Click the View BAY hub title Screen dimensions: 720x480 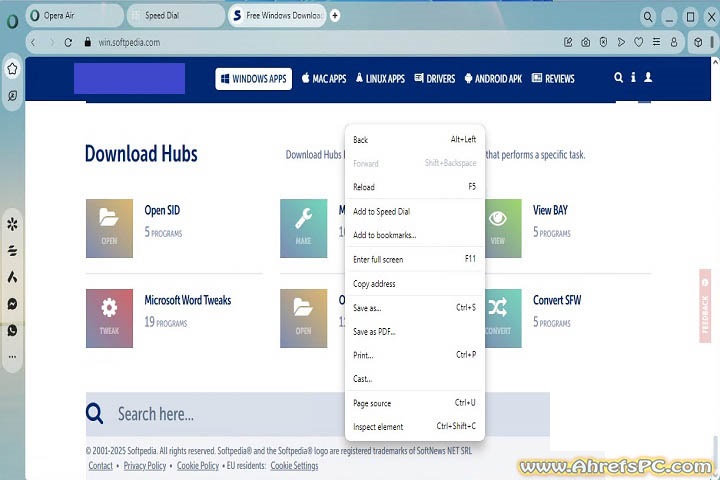[x=550, y=210]
